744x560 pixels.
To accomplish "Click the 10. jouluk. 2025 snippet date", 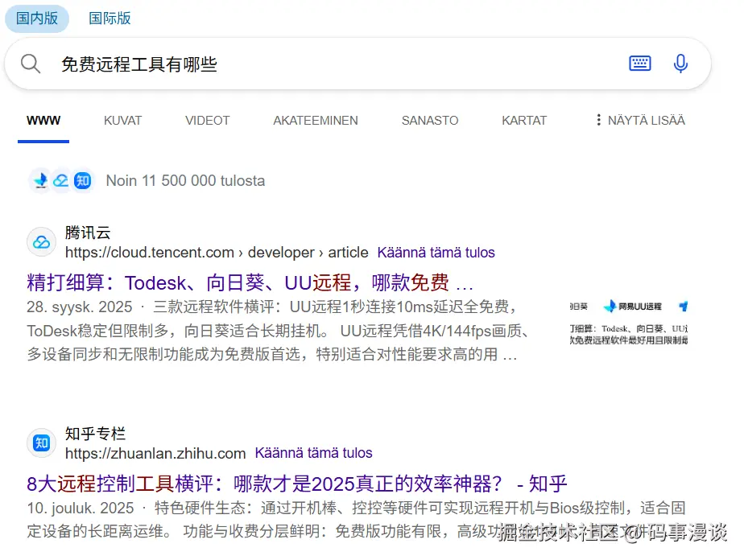I will (81, 508).
